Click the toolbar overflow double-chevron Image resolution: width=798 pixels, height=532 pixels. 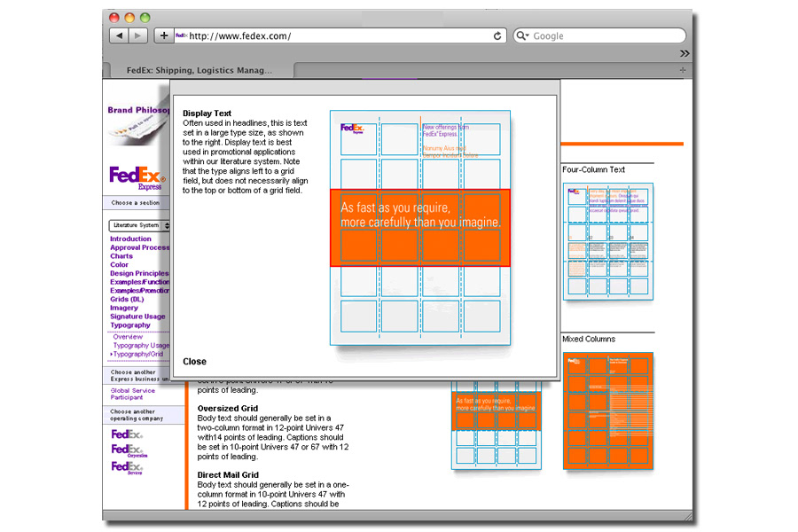684,53
